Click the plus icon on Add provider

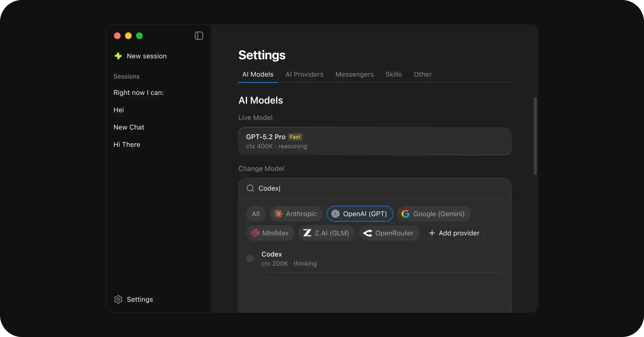[432, 233]
